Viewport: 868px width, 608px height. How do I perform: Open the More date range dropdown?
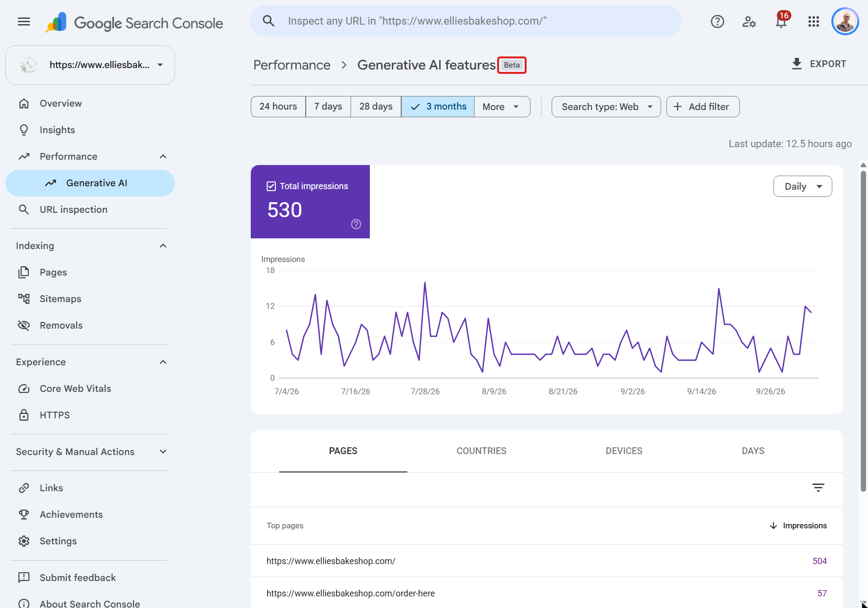pos(502,107)
